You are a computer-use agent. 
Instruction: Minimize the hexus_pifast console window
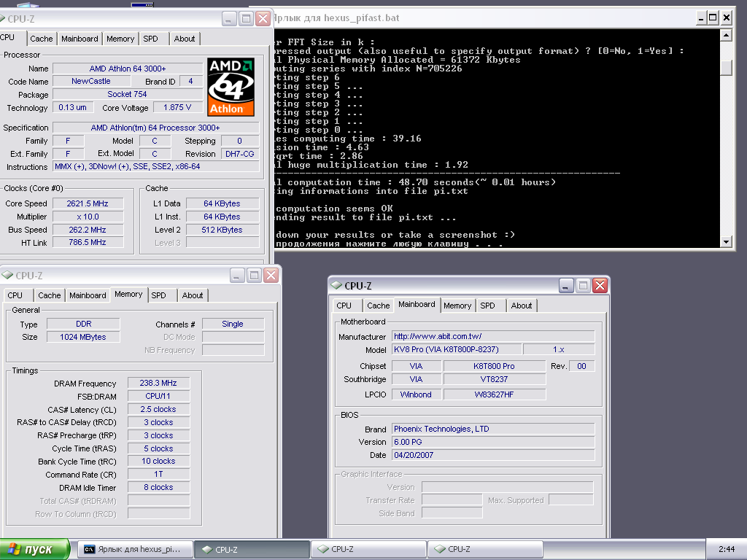700,18
